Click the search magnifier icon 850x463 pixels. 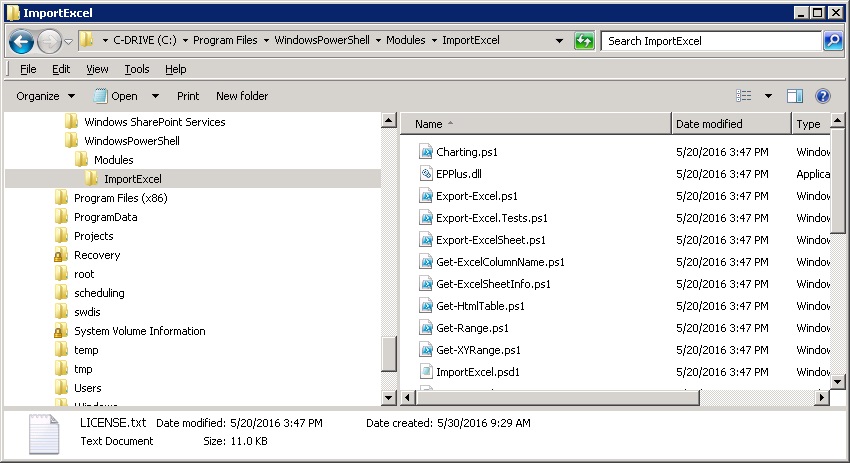pyautogui.click(x=833, y=41)
